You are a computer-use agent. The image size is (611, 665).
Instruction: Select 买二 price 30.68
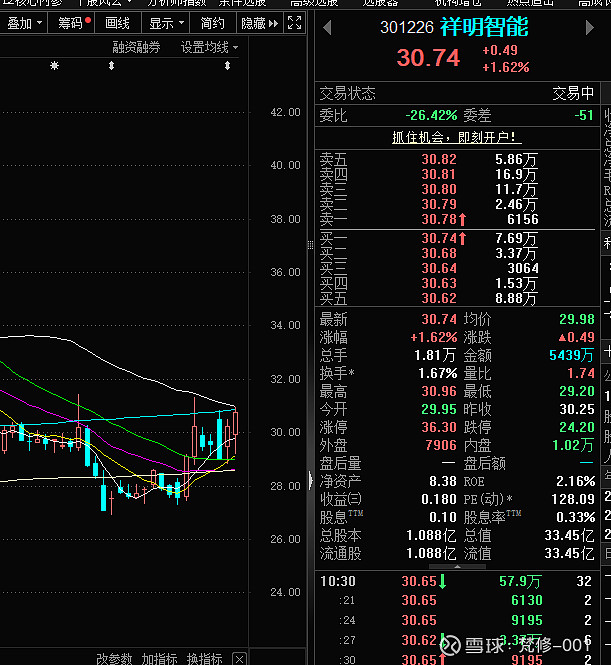439,253
